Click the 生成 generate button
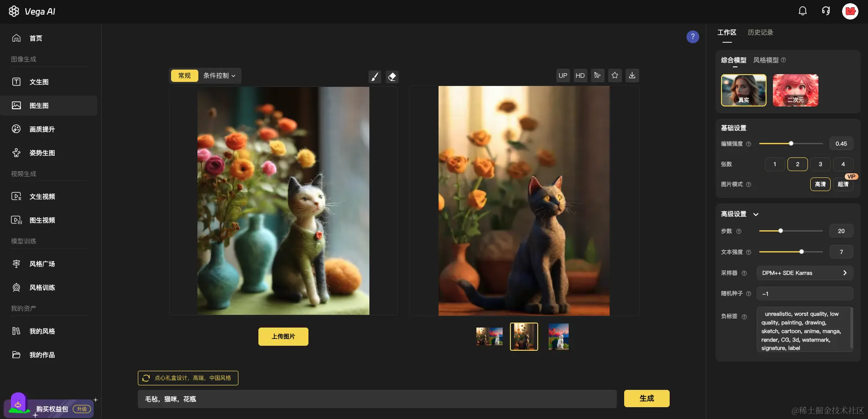The height and width of the screenshot is (419, 868). (x=646, y=399)
